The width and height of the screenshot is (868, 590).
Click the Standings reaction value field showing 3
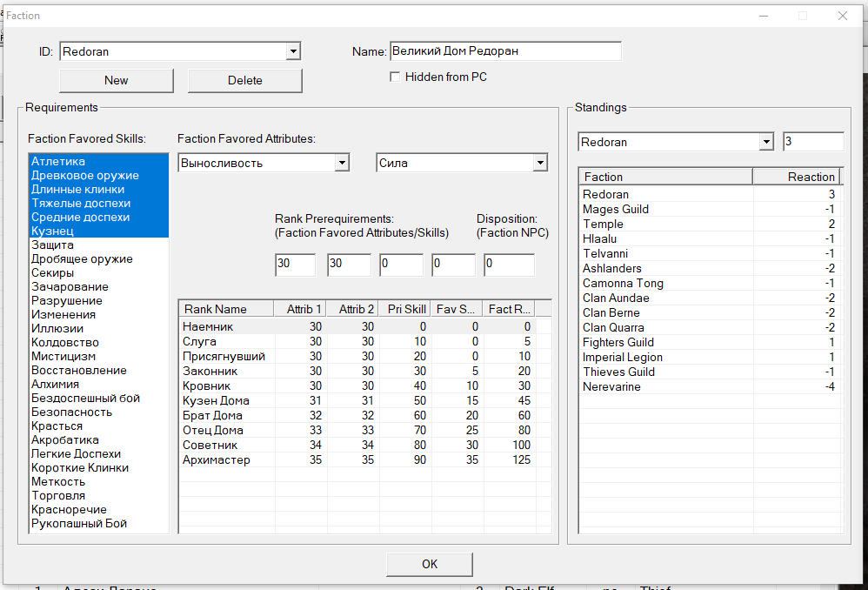pyautogui.click(x=813, y=141)
